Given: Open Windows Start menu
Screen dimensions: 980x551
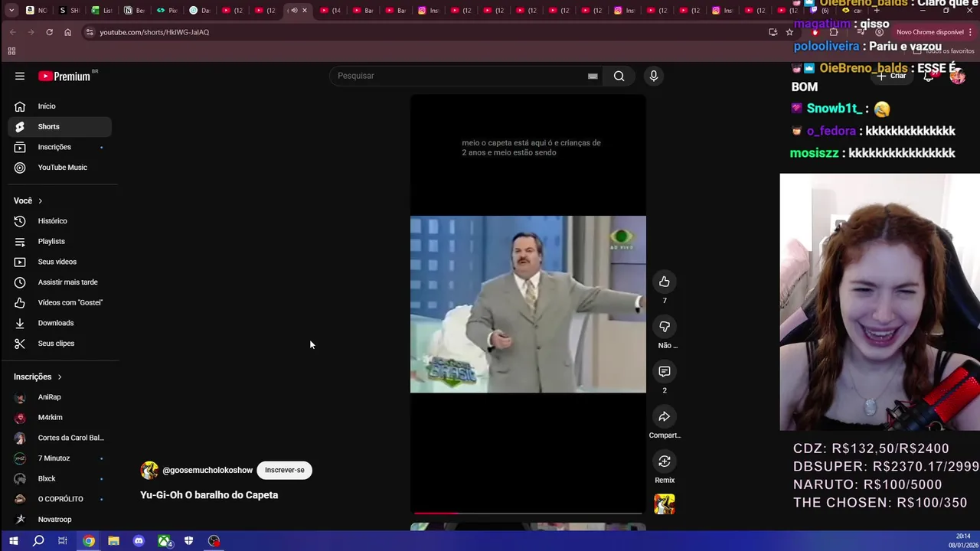Looking at the screenshot, I should point(13,541).
